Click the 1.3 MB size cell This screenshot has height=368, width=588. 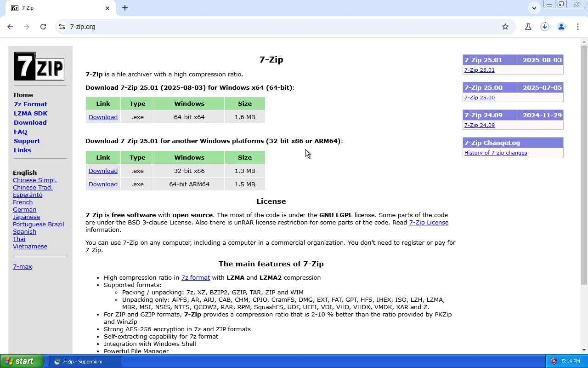pos(245,171)
